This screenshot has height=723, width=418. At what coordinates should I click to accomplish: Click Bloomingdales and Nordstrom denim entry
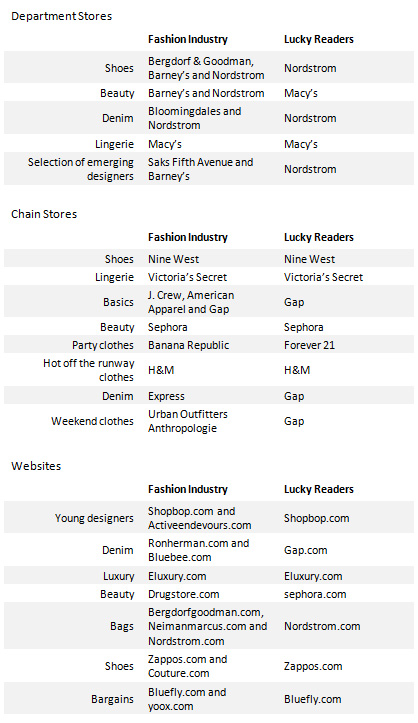click(194, 118)
